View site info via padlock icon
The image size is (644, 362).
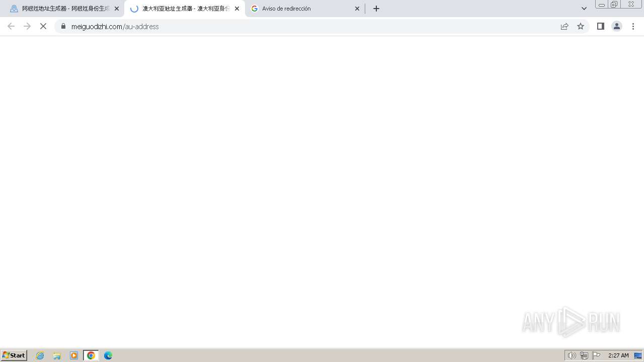pyautogui.click(x=63, y=26)
